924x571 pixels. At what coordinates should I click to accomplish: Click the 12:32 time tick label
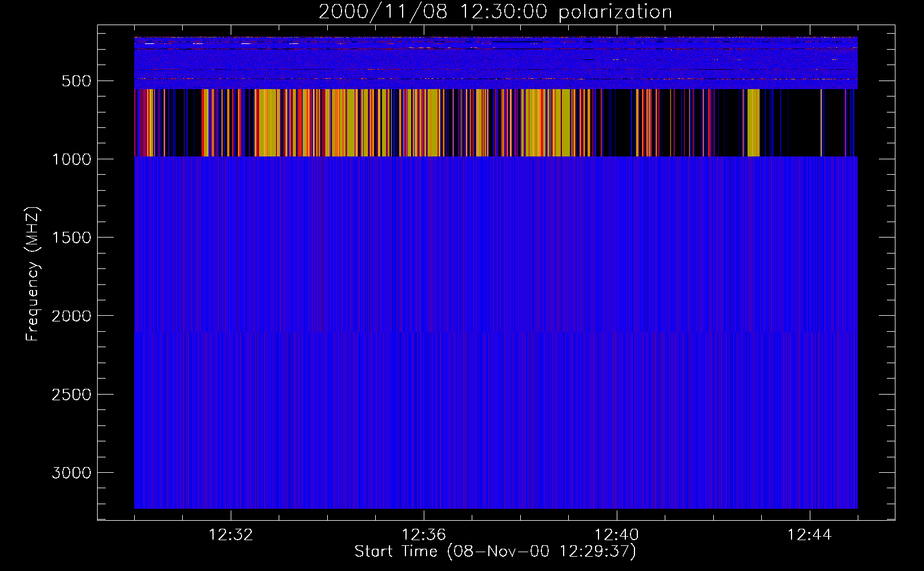point(231,535)
